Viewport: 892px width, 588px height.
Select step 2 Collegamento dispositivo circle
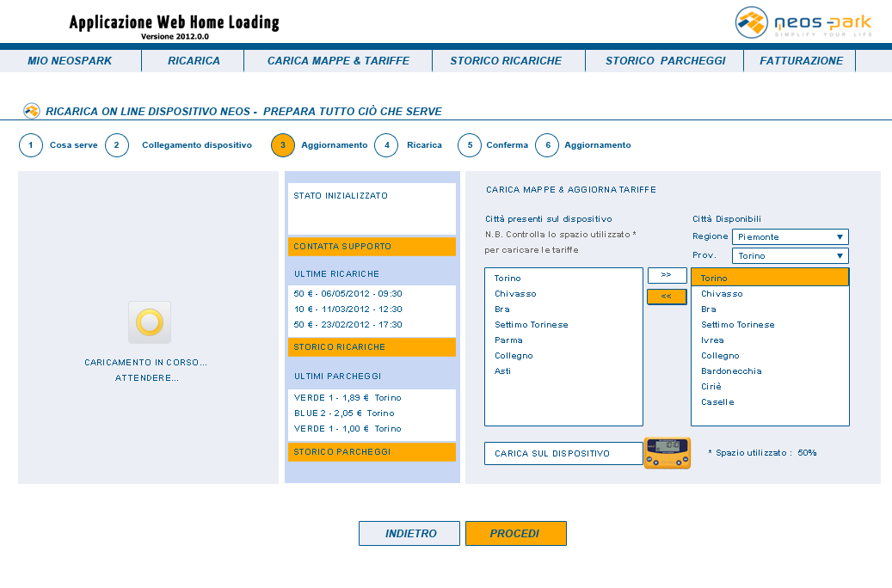tap(117, 145)
